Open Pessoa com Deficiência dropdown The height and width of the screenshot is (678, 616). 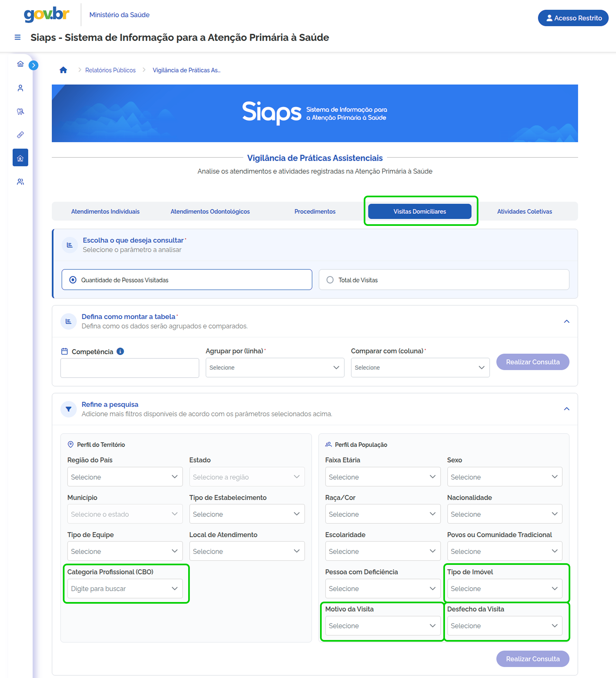383,589
